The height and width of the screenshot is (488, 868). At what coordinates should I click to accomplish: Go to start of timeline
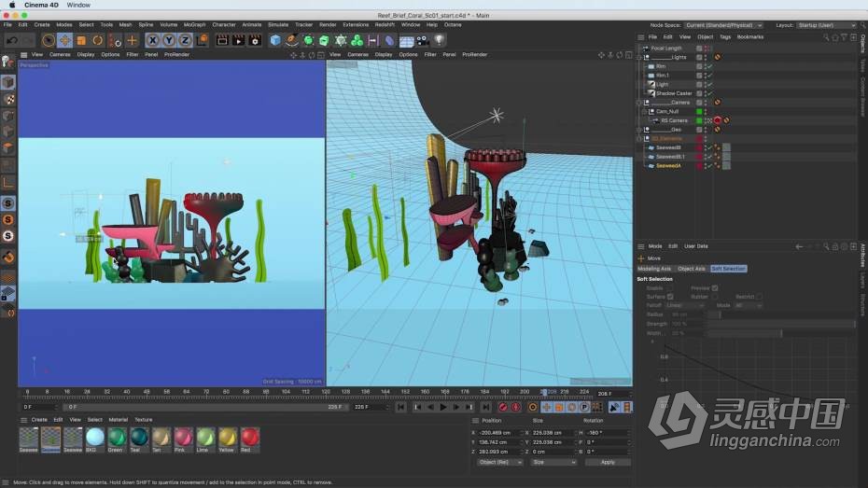coord(401,407)
